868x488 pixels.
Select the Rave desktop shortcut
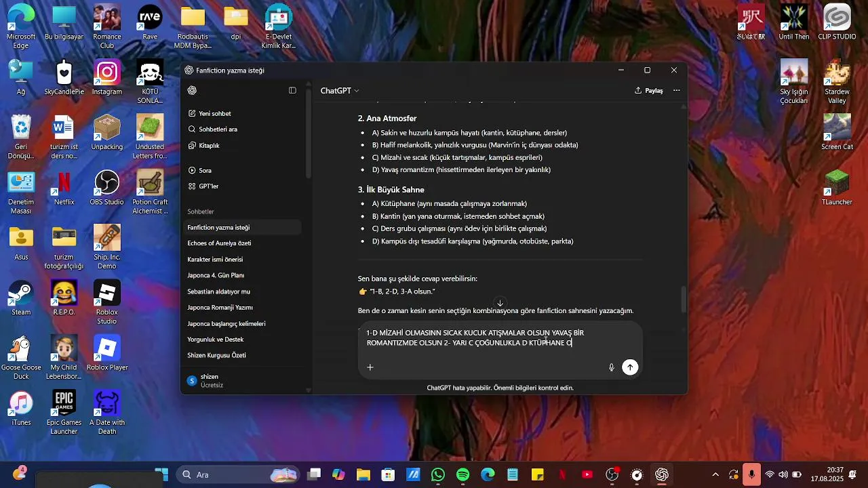(x=150, y=24)
